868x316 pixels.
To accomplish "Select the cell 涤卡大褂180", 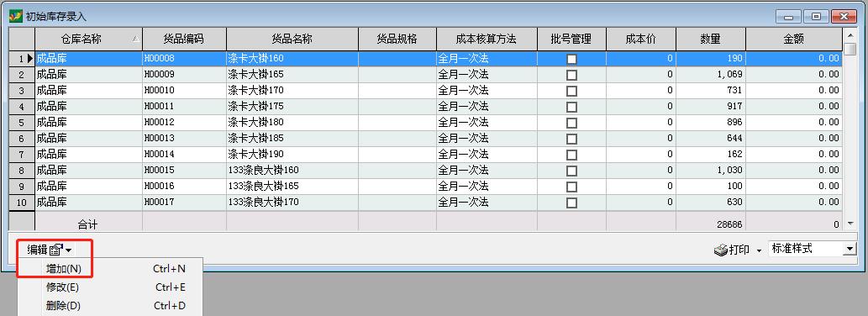I will pos(292,123).
